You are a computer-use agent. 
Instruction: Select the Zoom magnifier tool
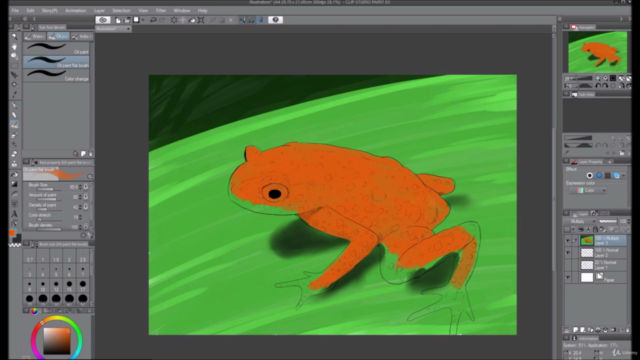click(x=14, y=37)
